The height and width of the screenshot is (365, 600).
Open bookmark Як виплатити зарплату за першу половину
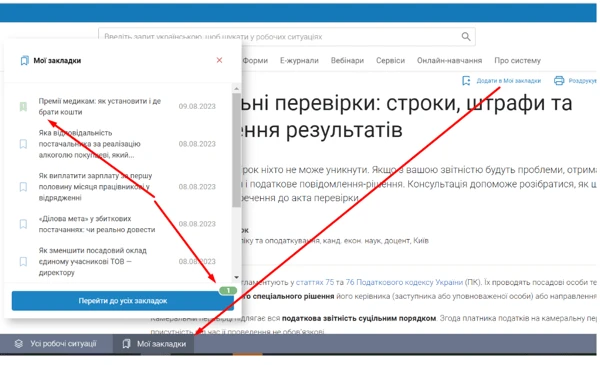coord(95,187)
